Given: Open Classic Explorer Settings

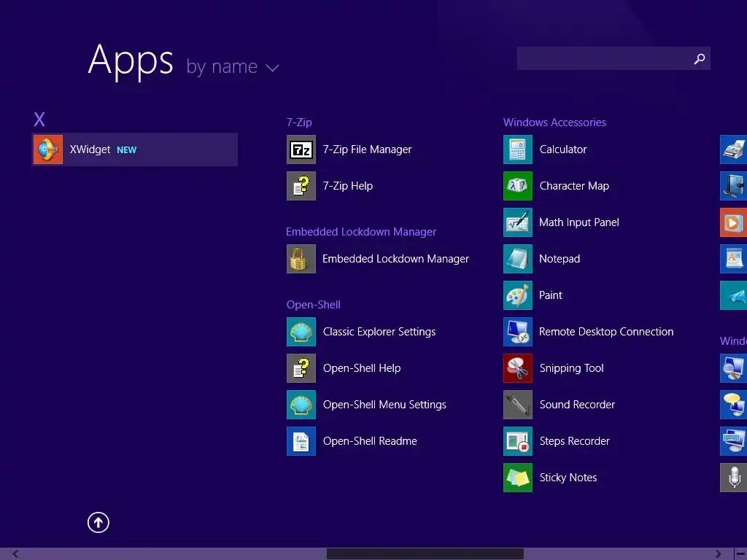Looking at the screenshot, I should pyautogui.click(x=361, y=332).
